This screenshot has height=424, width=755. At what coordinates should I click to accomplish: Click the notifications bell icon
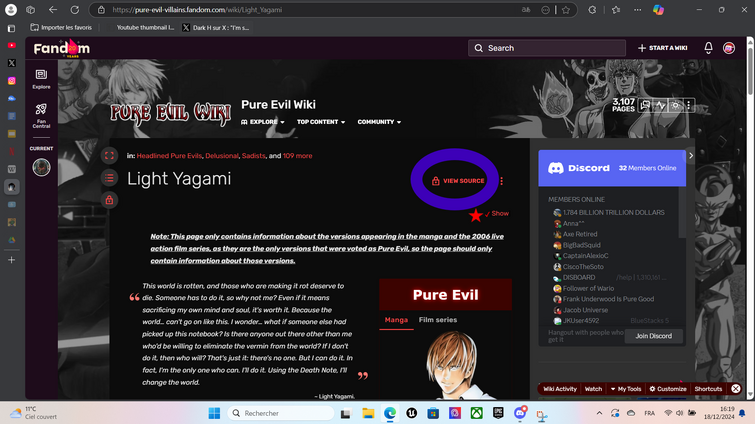pyautogui.click(x=708, y=48)
